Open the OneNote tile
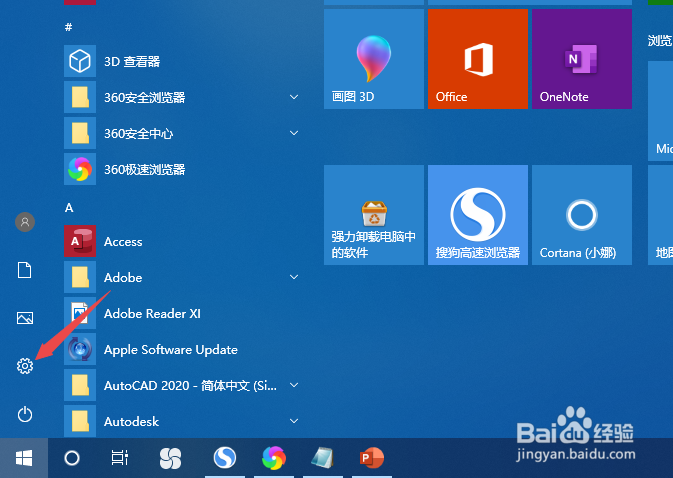The height and width of the screenshot is (478, 673). pos(582,59)
